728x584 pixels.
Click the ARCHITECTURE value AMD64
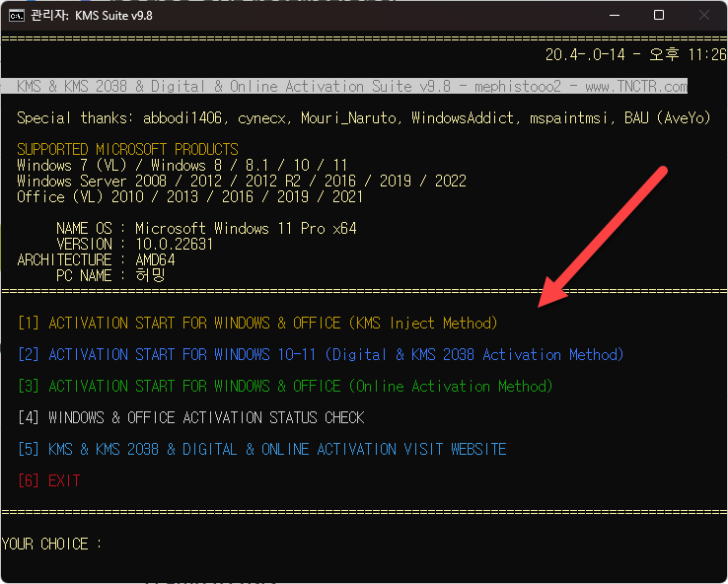155,260
